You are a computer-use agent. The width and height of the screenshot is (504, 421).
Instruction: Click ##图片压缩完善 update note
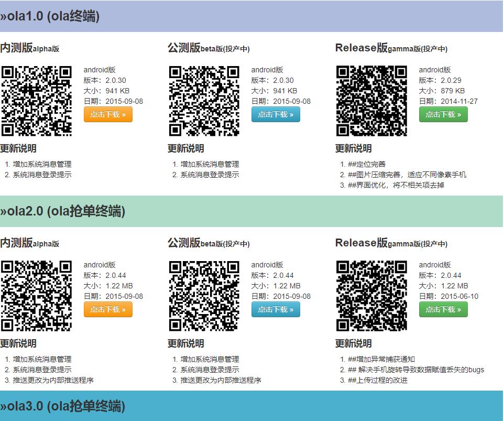pos(407,175)
